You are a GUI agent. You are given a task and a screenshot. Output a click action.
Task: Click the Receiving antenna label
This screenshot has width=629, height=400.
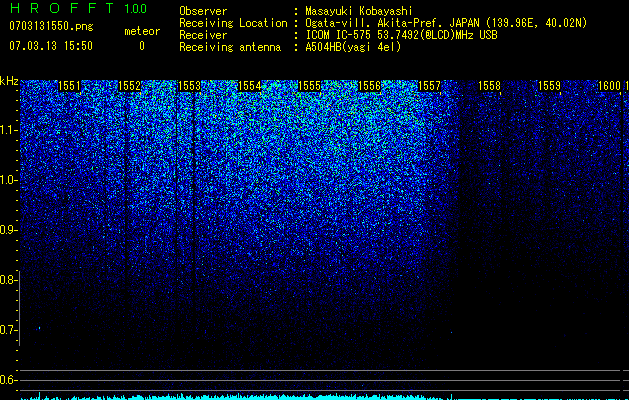230,47
